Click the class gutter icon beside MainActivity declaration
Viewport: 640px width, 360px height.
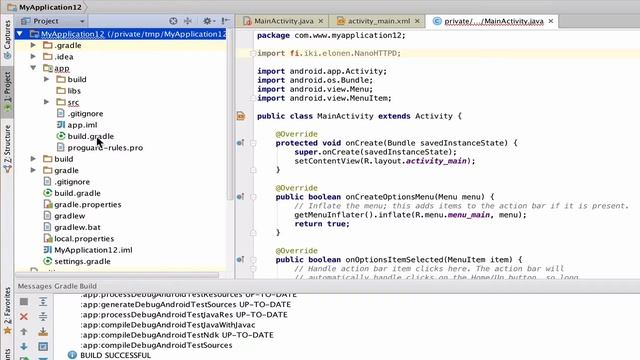[x=241, y=116]
